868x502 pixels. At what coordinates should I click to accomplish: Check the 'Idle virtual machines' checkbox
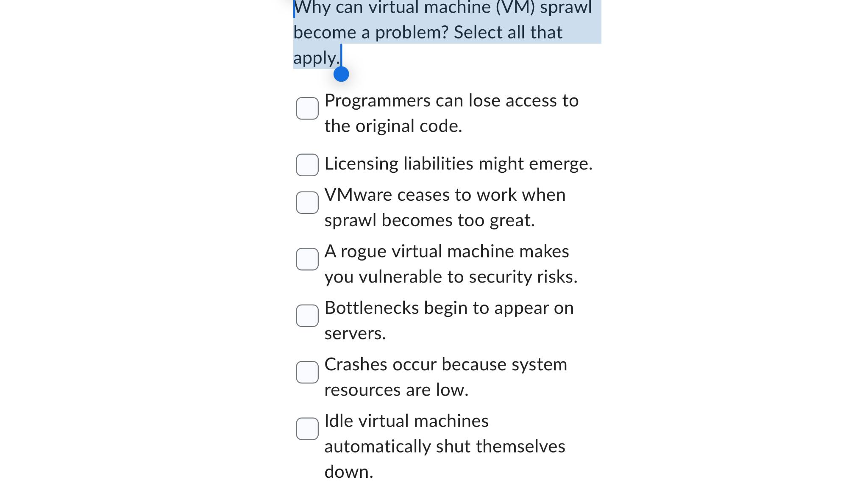(307, 430)
